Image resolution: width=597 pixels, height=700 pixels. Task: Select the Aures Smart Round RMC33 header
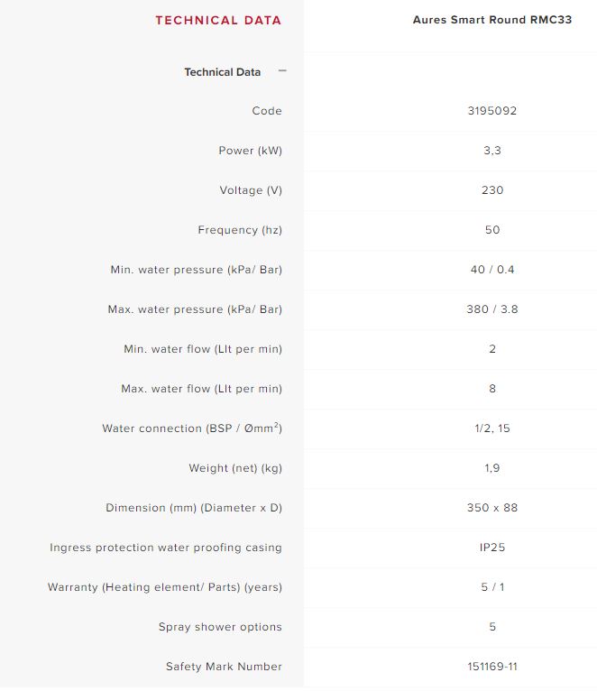[491, 20]
